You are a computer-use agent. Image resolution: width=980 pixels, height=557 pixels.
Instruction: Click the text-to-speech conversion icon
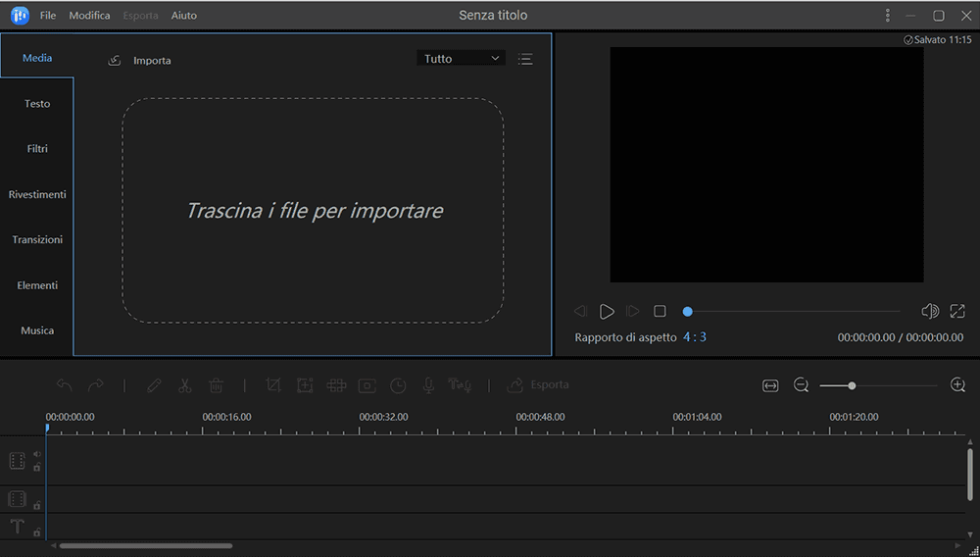tap(460, 385)
